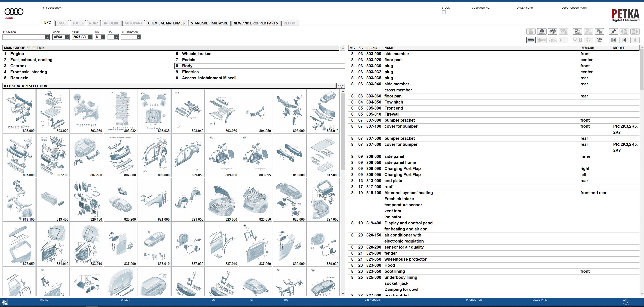Click the binoculars search icon

553,31
